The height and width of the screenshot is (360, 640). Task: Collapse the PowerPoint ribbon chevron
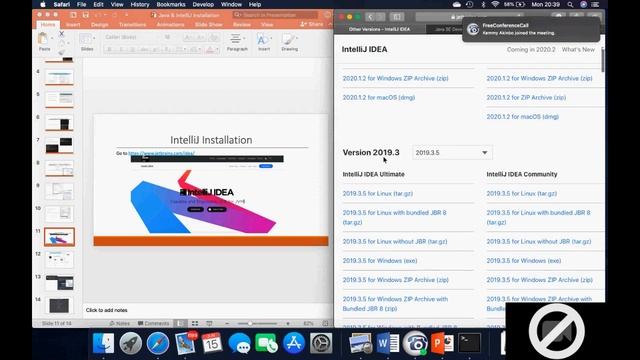point(330,24)
